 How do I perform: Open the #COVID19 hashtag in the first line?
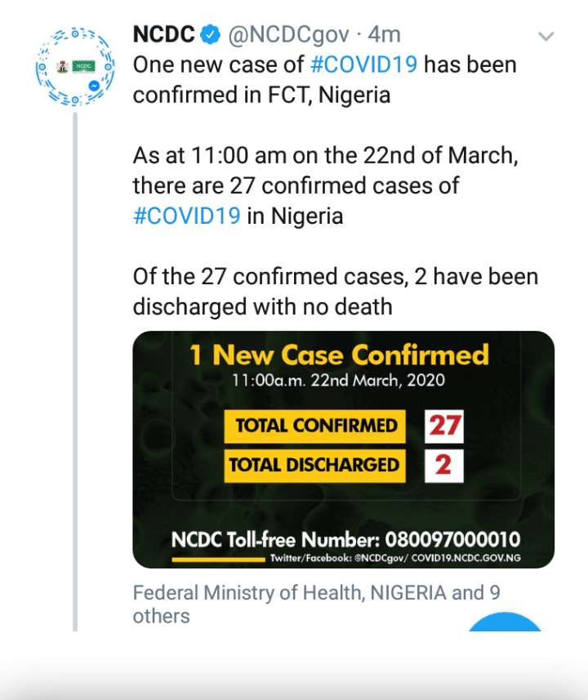[x=363, y=65]
